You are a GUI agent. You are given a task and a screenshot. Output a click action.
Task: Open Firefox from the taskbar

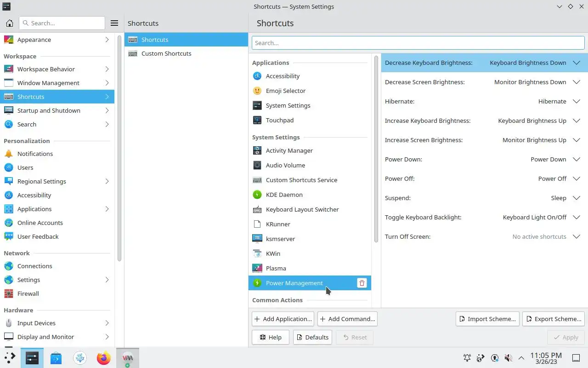pyautogui.click(x=104, y=358)
